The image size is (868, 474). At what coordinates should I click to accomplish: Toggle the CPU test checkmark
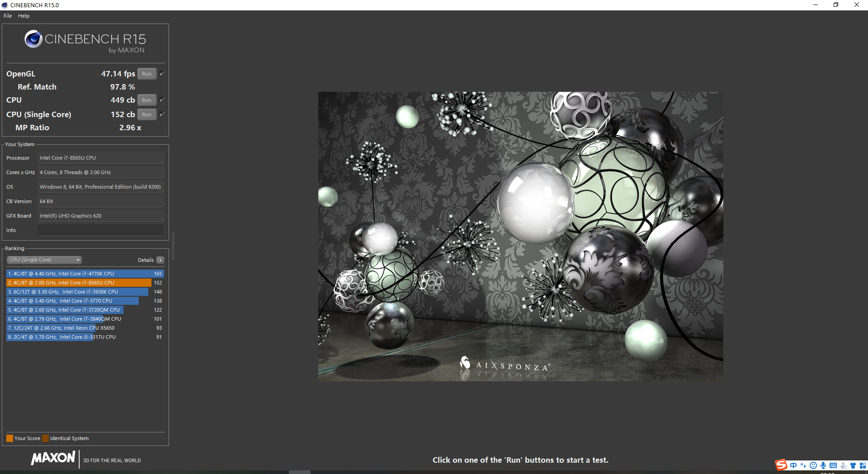pyautogui.click(x=162, y=100)
